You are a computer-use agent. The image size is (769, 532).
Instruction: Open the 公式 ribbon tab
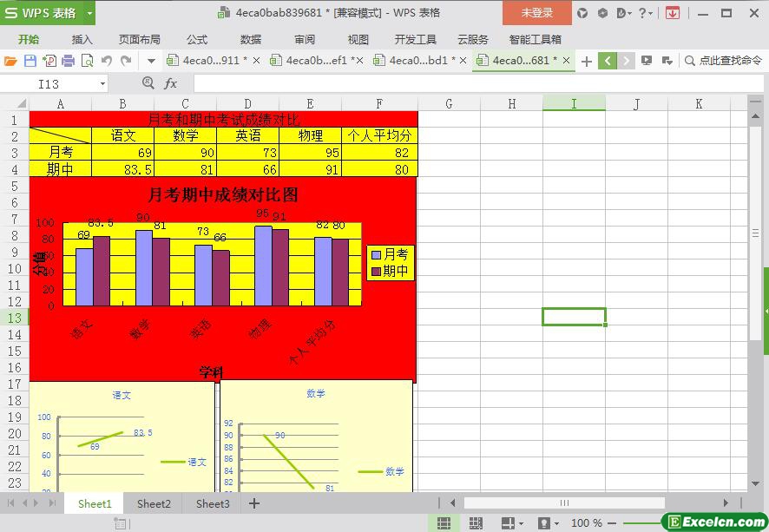point(197,39)
